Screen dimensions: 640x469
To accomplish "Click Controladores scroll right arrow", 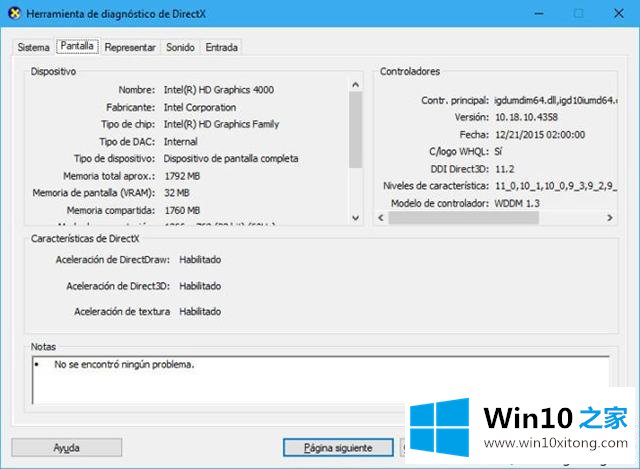I will 610,218.
